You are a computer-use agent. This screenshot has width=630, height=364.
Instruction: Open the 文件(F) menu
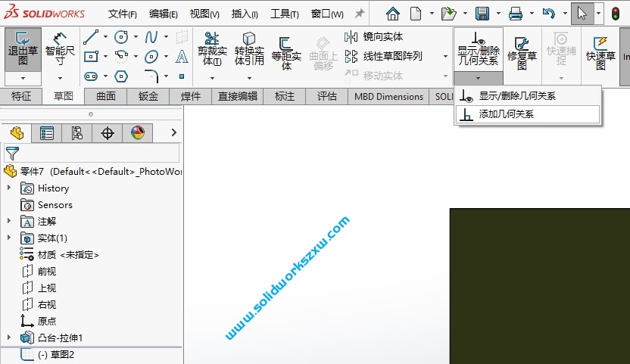tap(122, 14)
